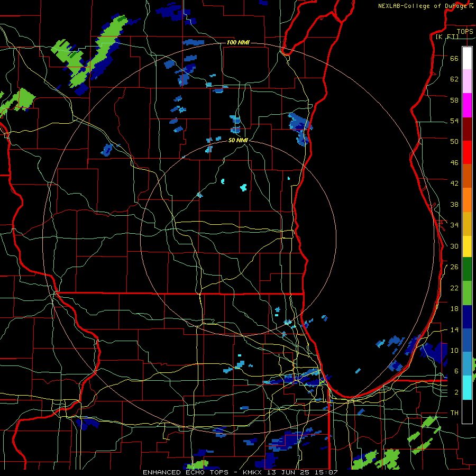Viewport: 476px width, 476px height.
Task: Click the 'TH' threshold label
Action: coord(454,413)
